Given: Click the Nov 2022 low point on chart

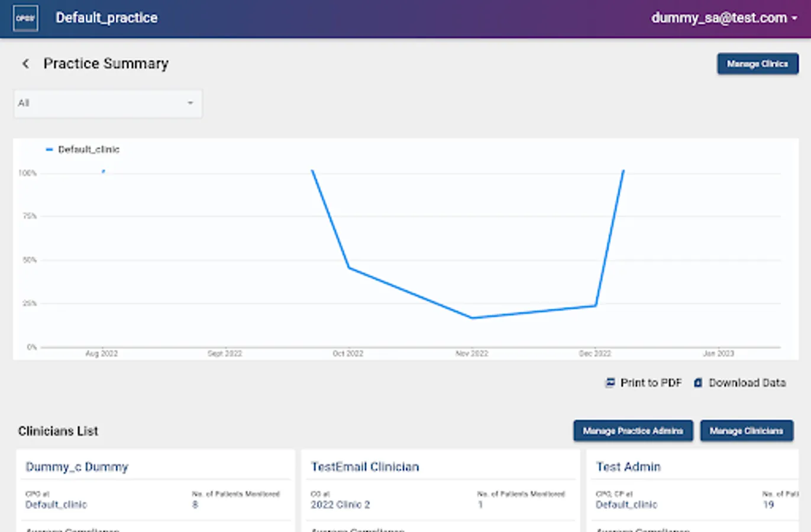Looking at the screenshot, I should [472, 318].
